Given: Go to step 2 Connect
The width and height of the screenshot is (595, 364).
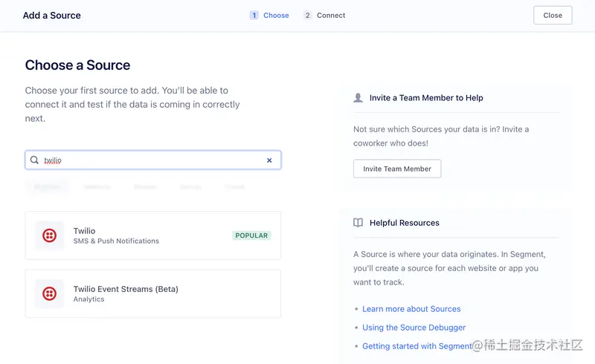Looking at the screenshot, I should point(324,15).
